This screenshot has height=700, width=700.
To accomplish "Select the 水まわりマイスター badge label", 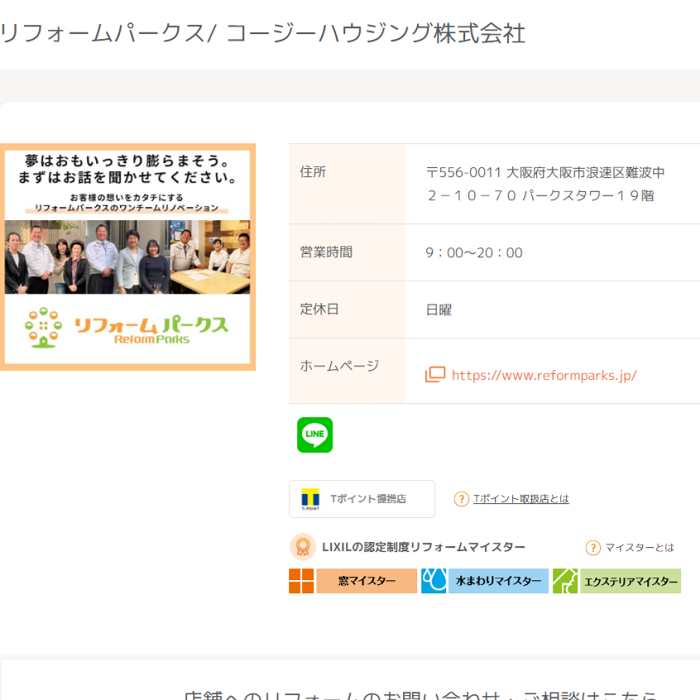I will (x=498, y=581).
